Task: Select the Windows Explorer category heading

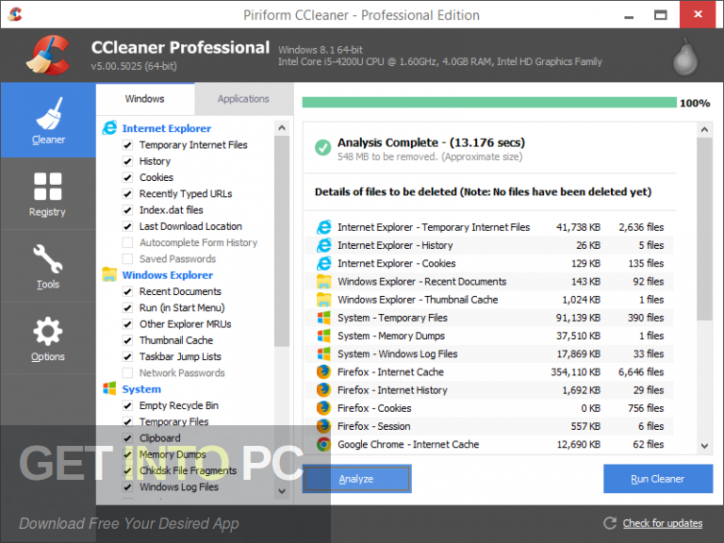Action: pyautogui.click(x=167, y=275)
